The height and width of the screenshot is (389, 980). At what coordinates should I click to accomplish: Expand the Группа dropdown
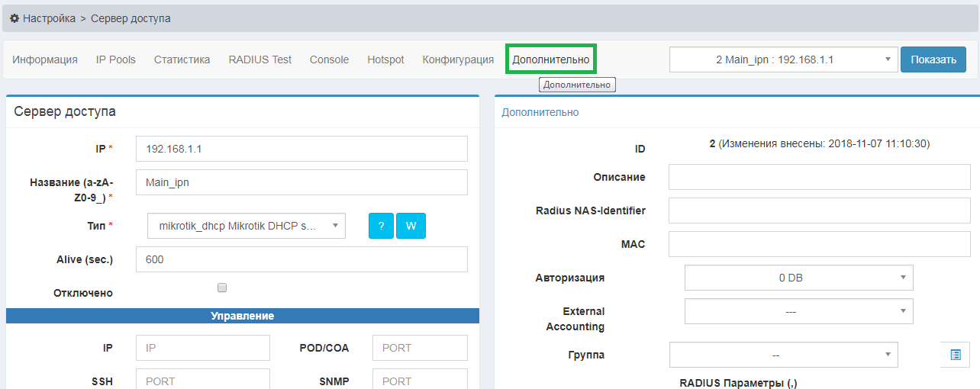click(783, 355)
